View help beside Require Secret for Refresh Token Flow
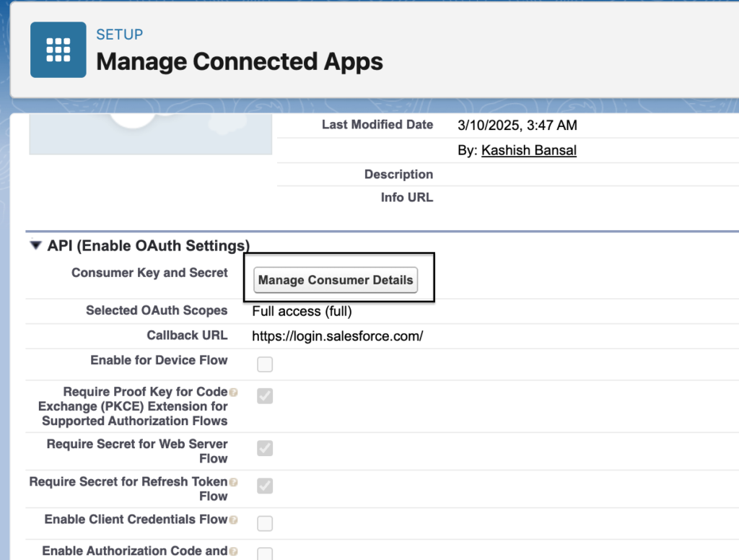 tap(232, 481)
